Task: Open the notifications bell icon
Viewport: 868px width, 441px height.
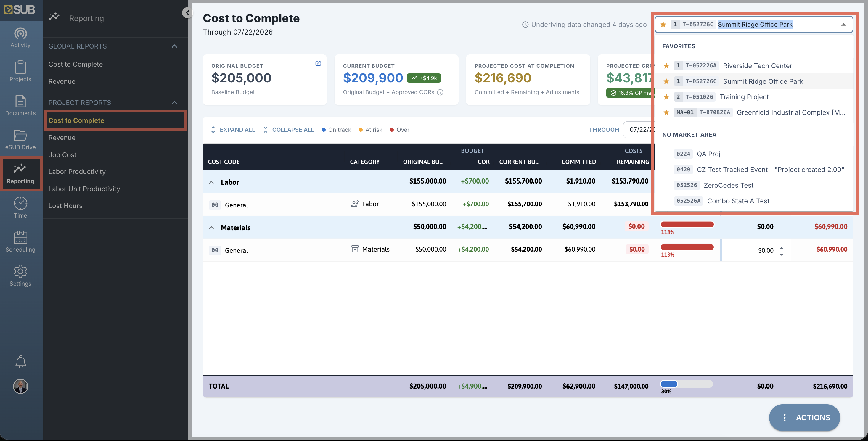Action: pyautogui.click(x=20, y=362)
